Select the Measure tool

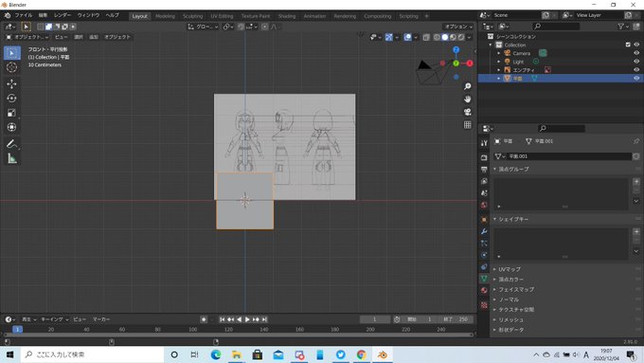pos(11,158)
